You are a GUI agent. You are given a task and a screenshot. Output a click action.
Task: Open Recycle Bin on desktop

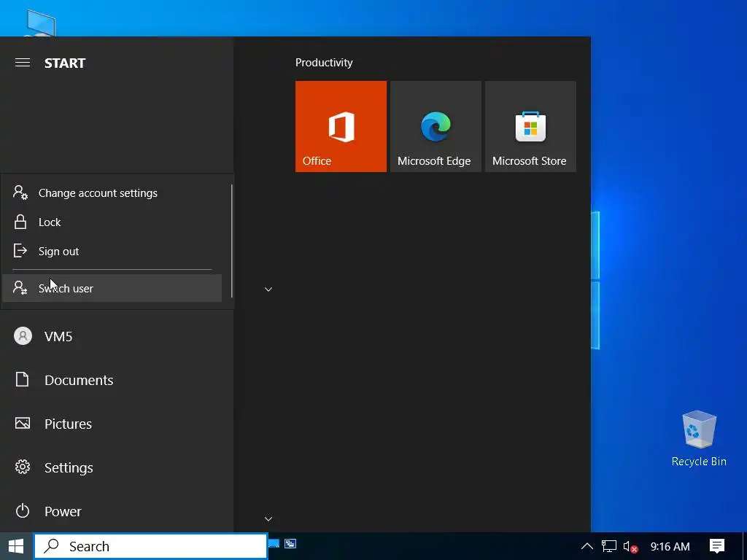698,438
